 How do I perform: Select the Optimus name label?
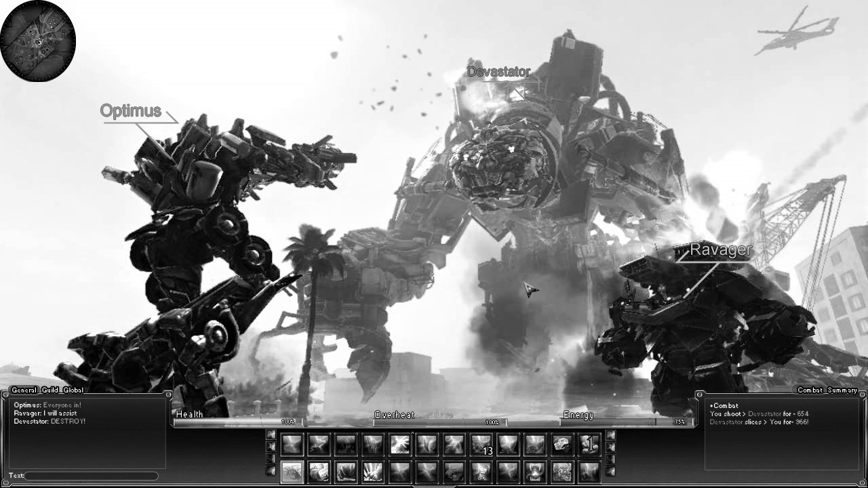pyautogui.click(x=130, y=110)
